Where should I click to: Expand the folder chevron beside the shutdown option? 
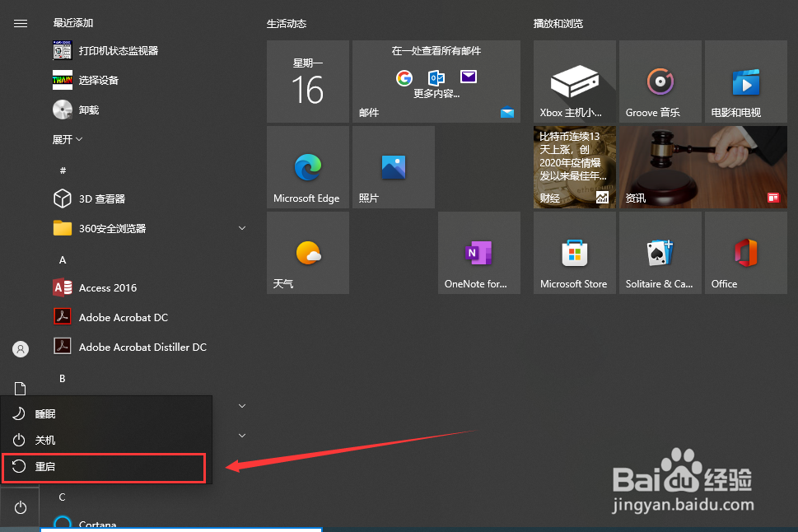pyautogui.click(x=242, y=436)
